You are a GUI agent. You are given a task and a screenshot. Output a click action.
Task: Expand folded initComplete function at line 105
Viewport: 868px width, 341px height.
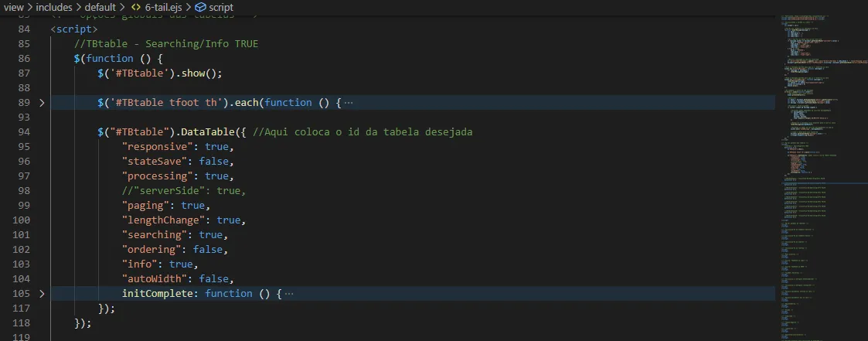(42, 293)
